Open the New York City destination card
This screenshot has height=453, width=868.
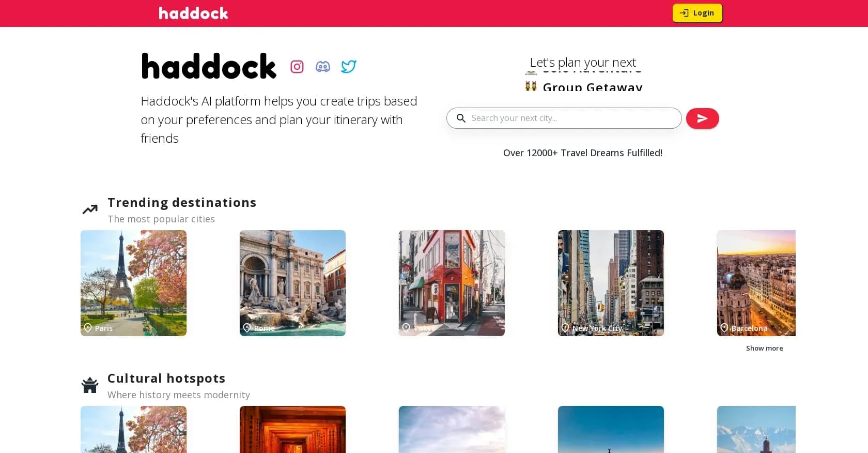click(611, 283)
